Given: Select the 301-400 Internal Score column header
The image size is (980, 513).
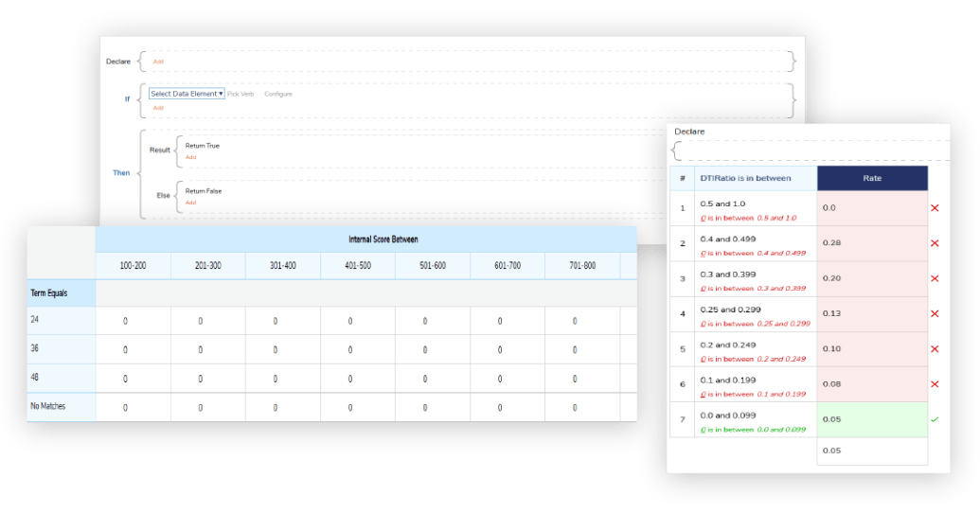Looking at the screenshot, I should click(x=282, y=266).
